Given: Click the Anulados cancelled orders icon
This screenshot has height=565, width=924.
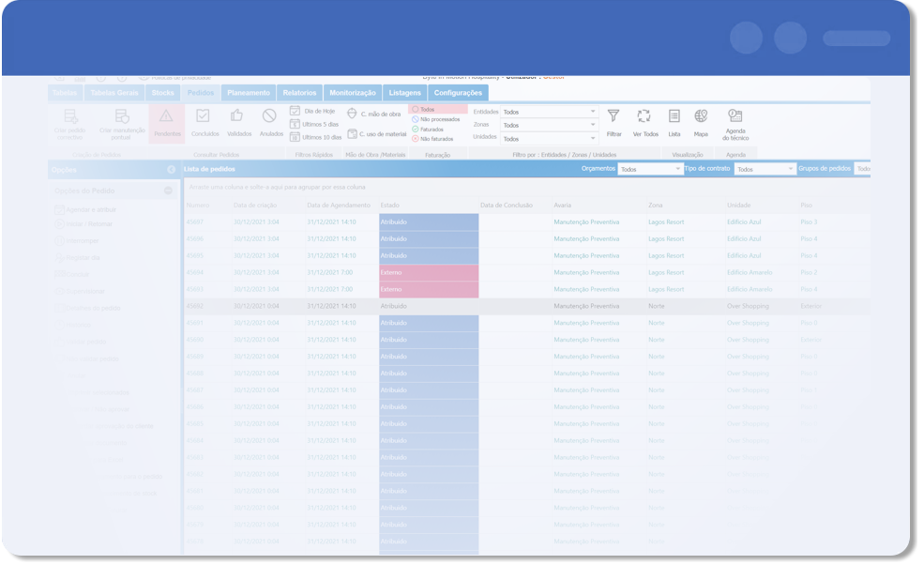Looking at the screenshot, I should [270, 117].
